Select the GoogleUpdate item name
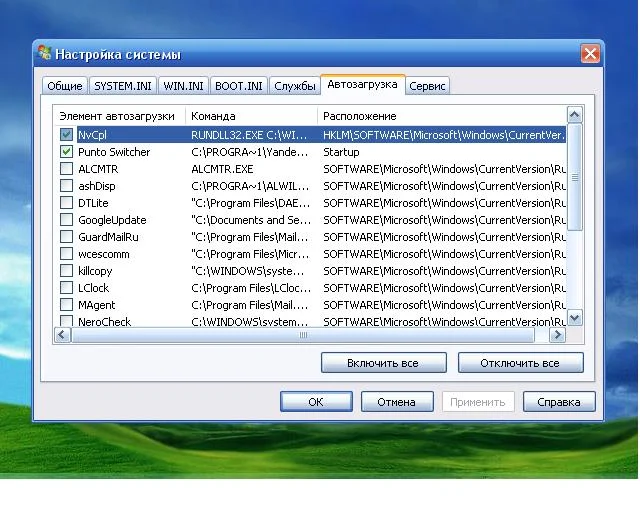The image size is (640, 512). coord(112,220)
